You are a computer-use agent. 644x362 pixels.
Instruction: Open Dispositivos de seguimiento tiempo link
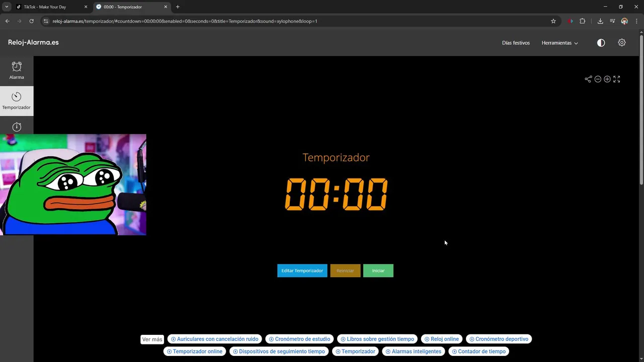(279, 351)
